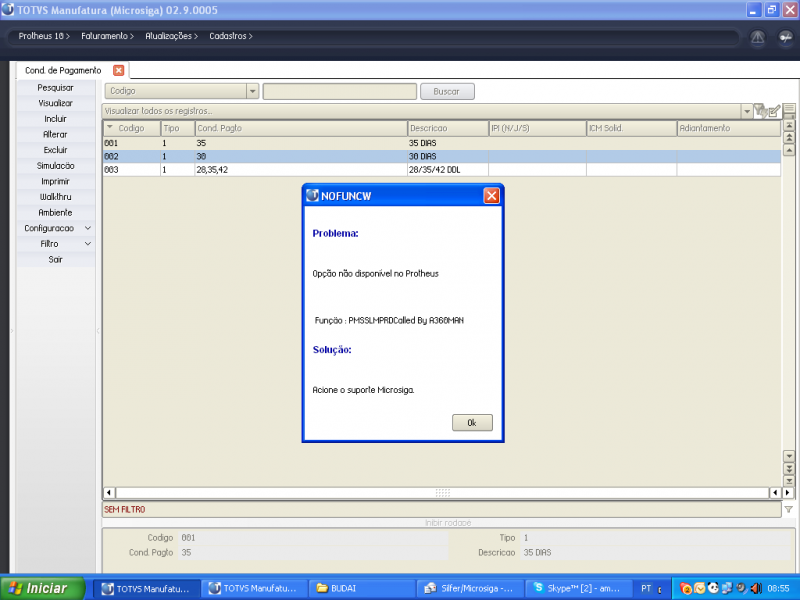Image resolution: width=800 pixels, height=600 pixels.
Task: Open the Visualizar todos os registros dropdown
Action: (746, 111)
